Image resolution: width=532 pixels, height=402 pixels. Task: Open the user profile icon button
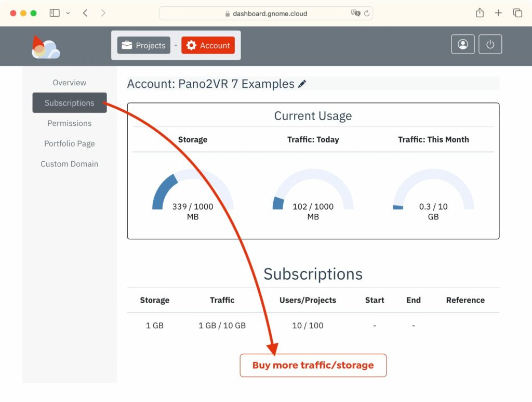click(463, 44)
